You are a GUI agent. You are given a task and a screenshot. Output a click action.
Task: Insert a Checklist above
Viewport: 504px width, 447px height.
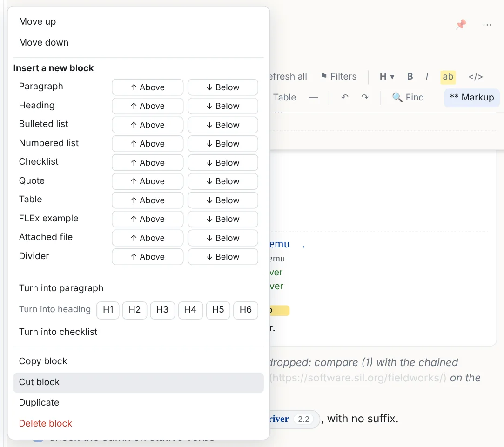pos(148,163)
